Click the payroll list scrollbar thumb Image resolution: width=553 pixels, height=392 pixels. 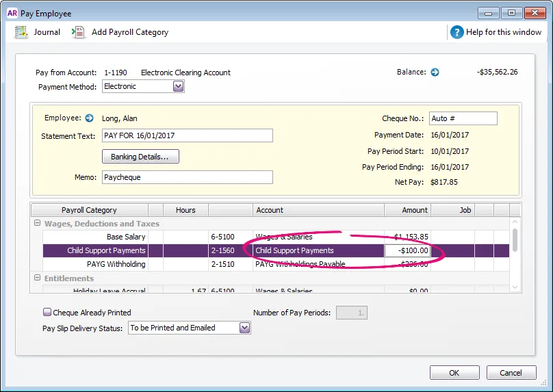point(515,240)
